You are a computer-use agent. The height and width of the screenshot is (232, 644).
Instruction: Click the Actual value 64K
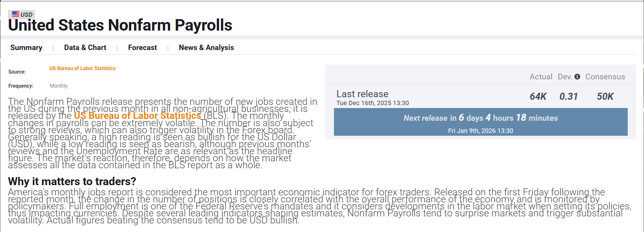pos(538,96)
